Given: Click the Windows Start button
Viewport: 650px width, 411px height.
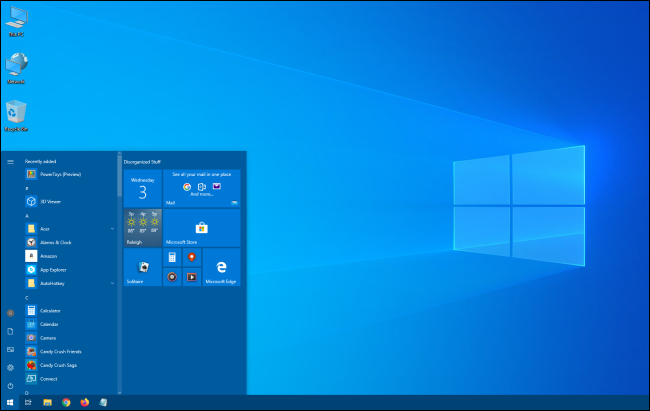Looking at the screenshot, I should click(10, 402).
